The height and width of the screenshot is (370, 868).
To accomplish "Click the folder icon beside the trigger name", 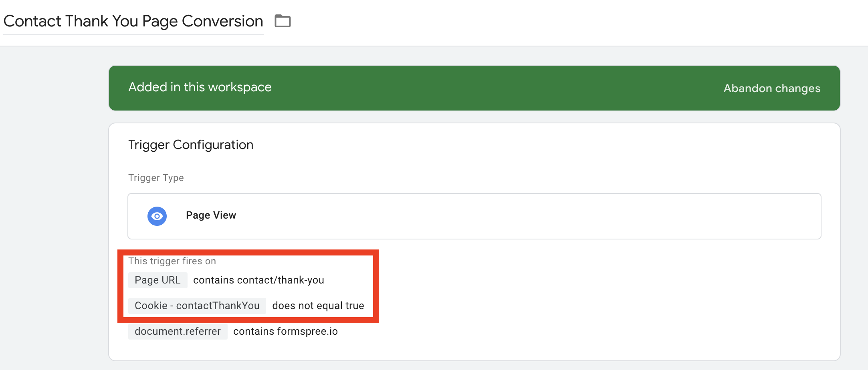I will pyautogui.click(x=283, y=21).
